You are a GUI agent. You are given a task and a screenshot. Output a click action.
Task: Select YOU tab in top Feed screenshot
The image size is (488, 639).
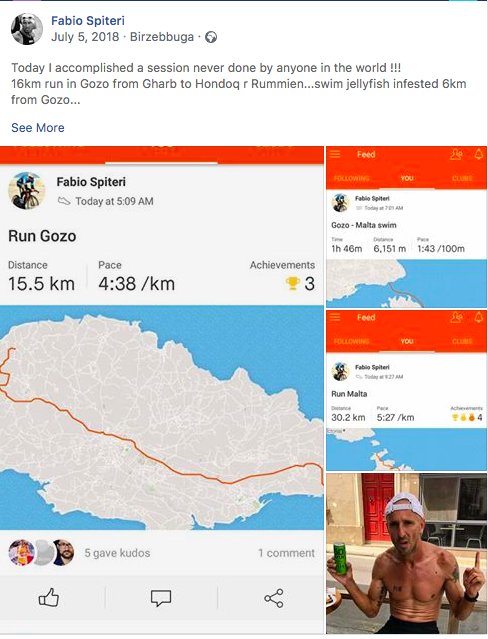[406, 178]
